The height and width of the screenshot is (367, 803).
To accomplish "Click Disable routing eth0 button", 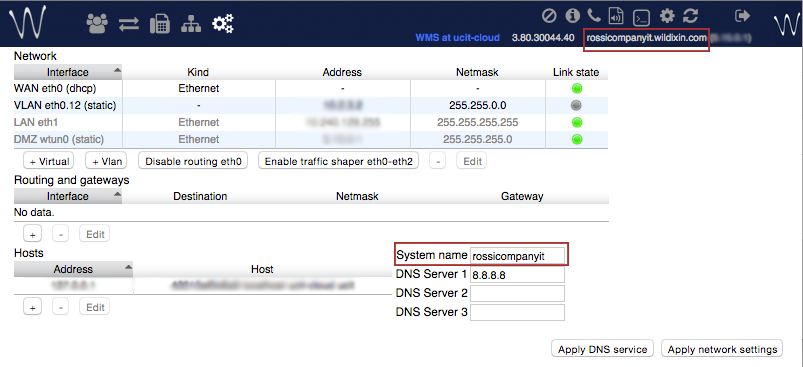I will pos(194,161).
